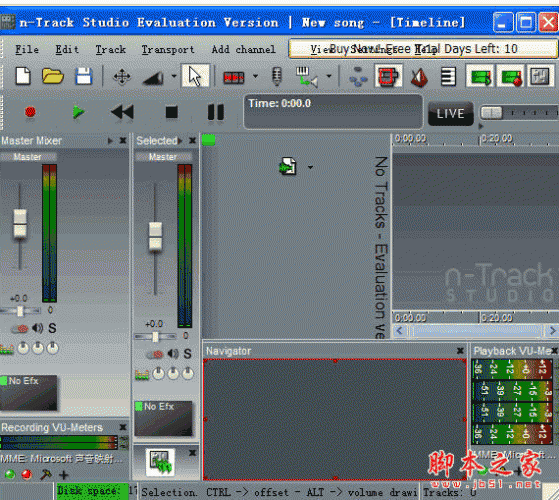Click the microphone recording settings icon

pos(277,76)
